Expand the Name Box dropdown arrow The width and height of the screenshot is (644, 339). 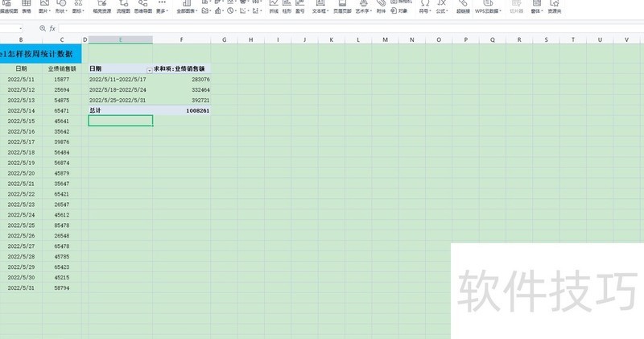(20, 28)
